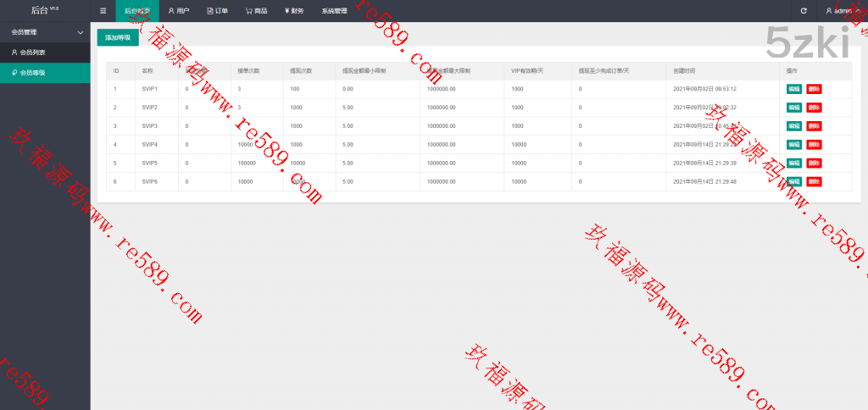Screen dimensions: 868x410
Task: Edit the SVIP1 level row
Action: coord(793,89)
